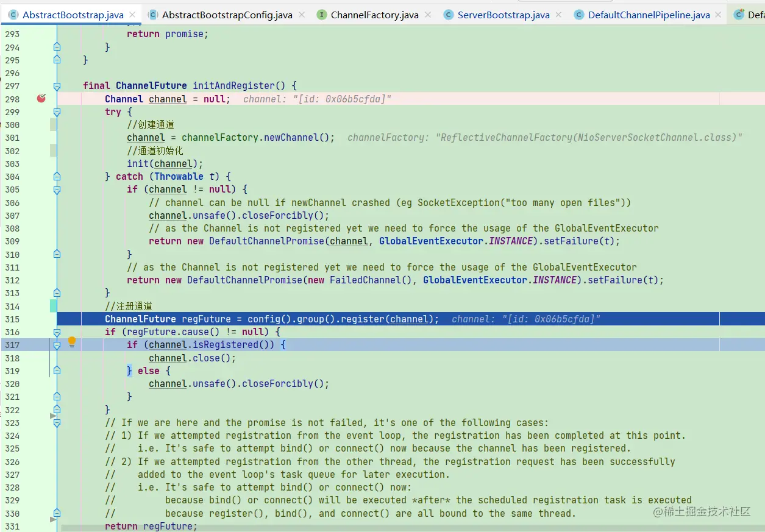The image size is (765, 532).
Task: Close the AbstractBootstrap.java tab
Action: coord(133,15)
